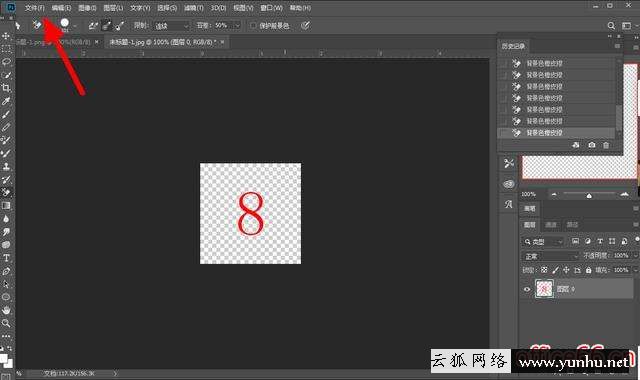Select the Move tool
This screenshot has width=640, height=380.
tap(6, 36)
